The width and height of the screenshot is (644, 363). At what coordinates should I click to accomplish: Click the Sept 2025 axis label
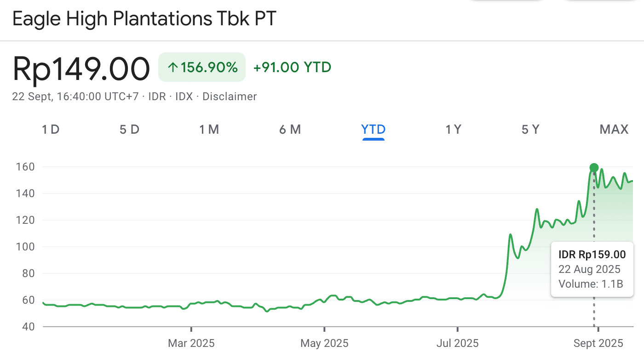tap(598, 343)
